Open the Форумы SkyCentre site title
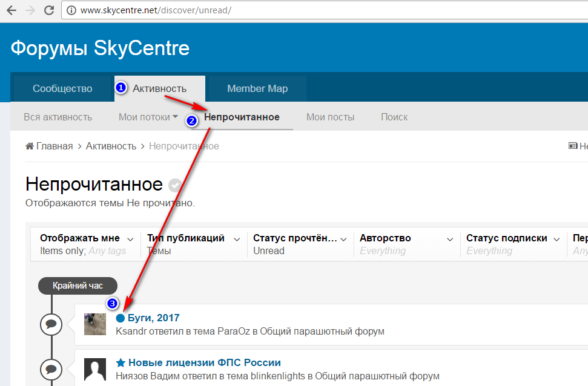 coord(100,48)
